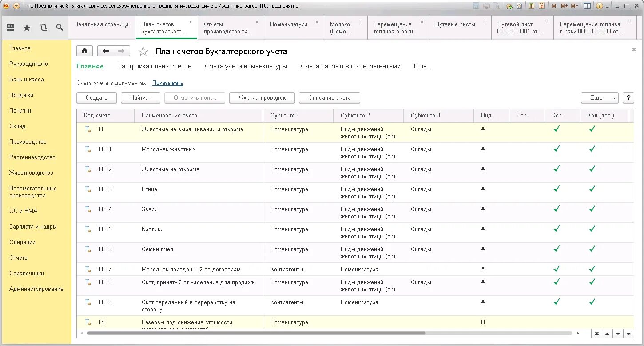This screenshot has height=346, width=644.
Task: Open the Еще dropdown button at right
Action: click(x=599, y=98)
